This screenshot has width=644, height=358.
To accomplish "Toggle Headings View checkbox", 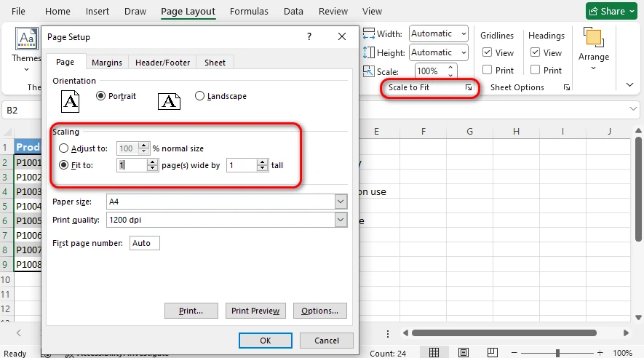I will [535, 52].
